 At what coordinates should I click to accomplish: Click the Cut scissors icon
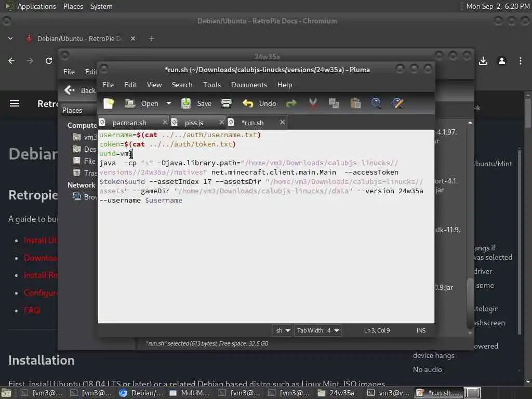pyautogui.click(x=313, y=103)
